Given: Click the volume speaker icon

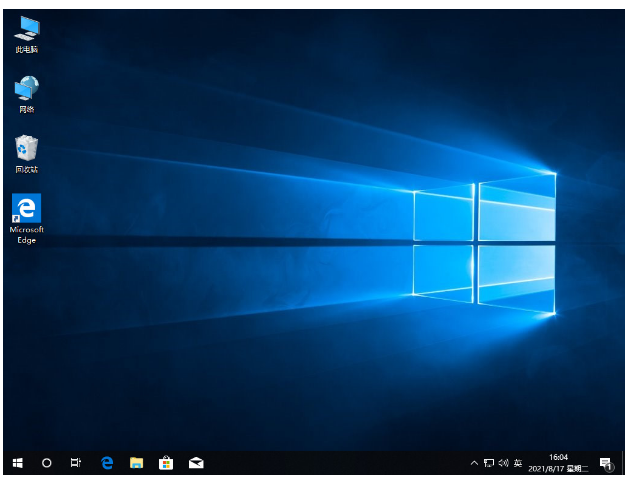Looking at the screenshot, I should pyautogui.click(x=502, y=464).
